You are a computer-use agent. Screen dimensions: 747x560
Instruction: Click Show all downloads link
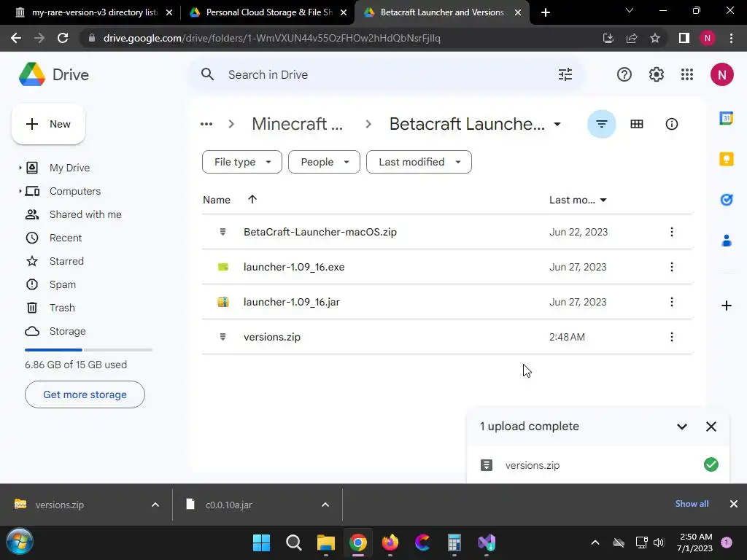click(692, 504)
